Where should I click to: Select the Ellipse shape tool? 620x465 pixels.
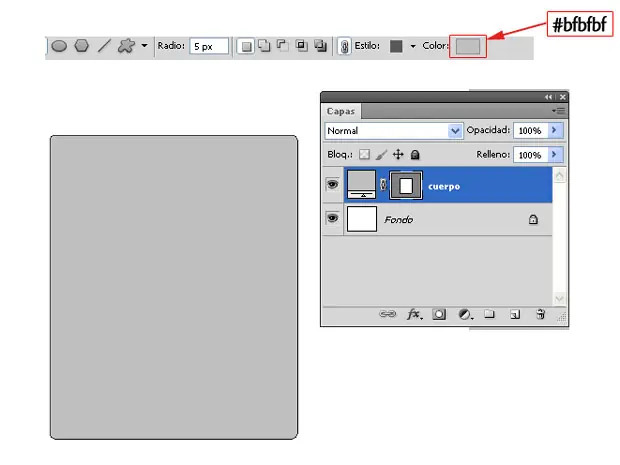coord(59,46)
